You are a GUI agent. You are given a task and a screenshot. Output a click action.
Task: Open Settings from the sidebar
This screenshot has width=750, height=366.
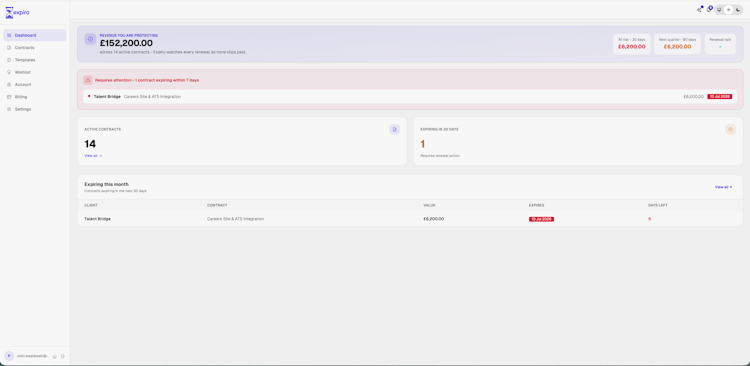[34, 109]
